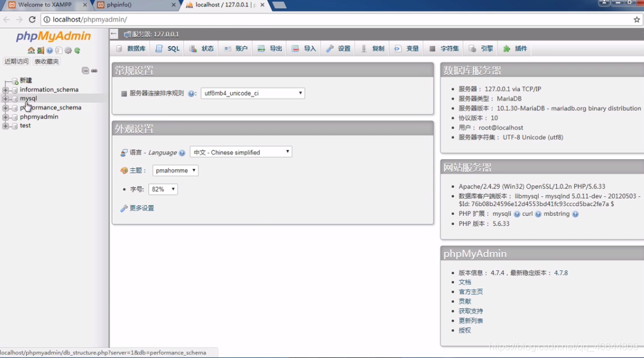
Task: Open the 状态 tab
Action: pos(201,48)
